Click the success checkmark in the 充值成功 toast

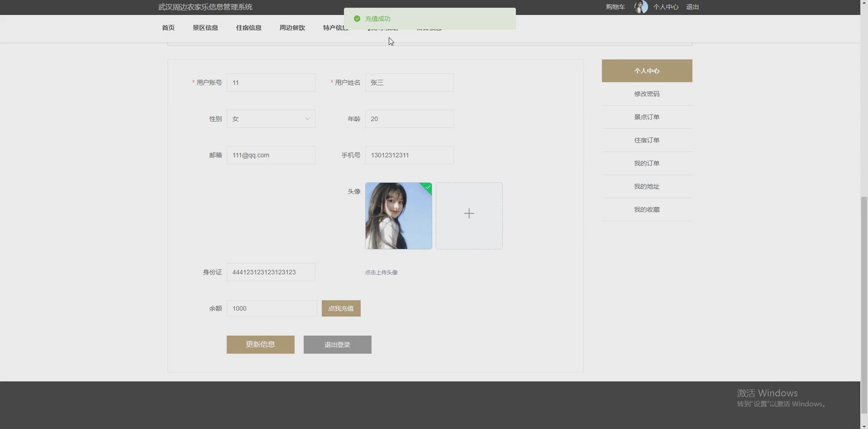coord(357,19)
